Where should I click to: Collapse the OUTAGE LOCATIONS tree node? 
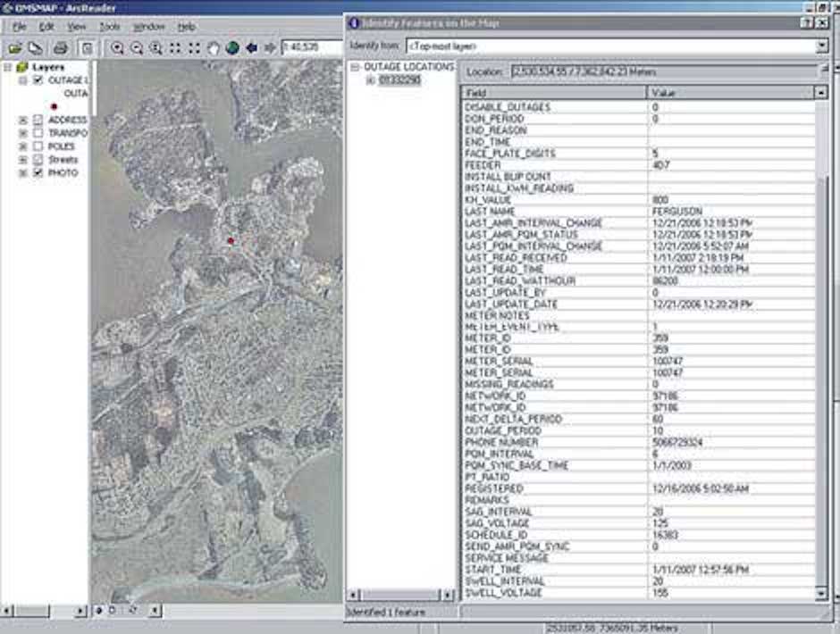point(355,68)
